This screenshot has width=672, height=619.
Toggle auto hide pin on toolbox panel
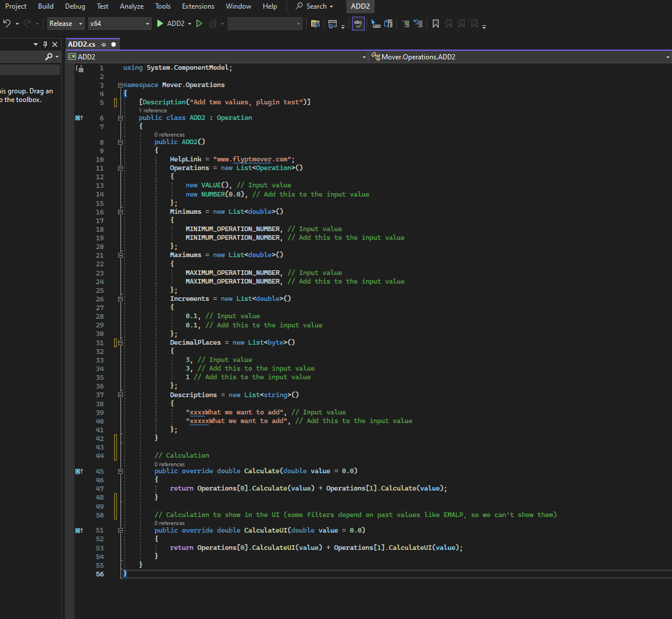point(45,44)
